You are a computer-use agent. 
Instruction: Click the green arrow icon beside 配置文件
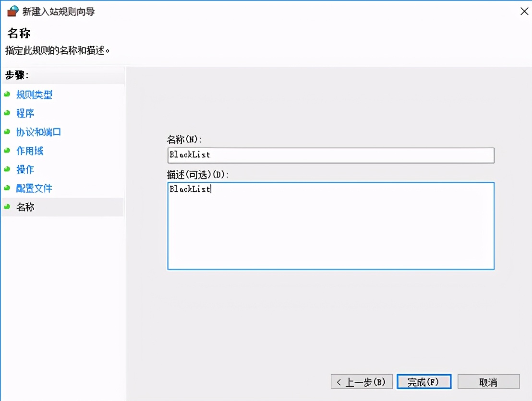[x=7, y=188]
